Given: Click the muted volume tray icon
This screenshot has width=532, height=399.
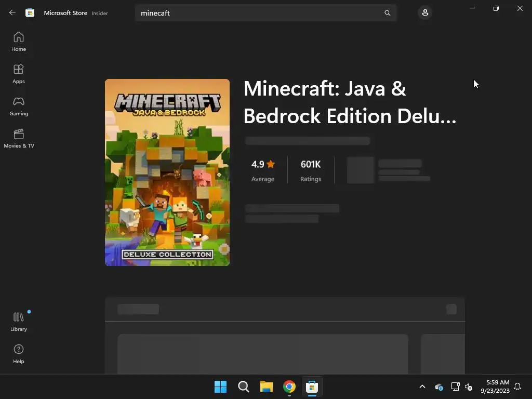Looking at the screenshot, I should click(469, 387).
